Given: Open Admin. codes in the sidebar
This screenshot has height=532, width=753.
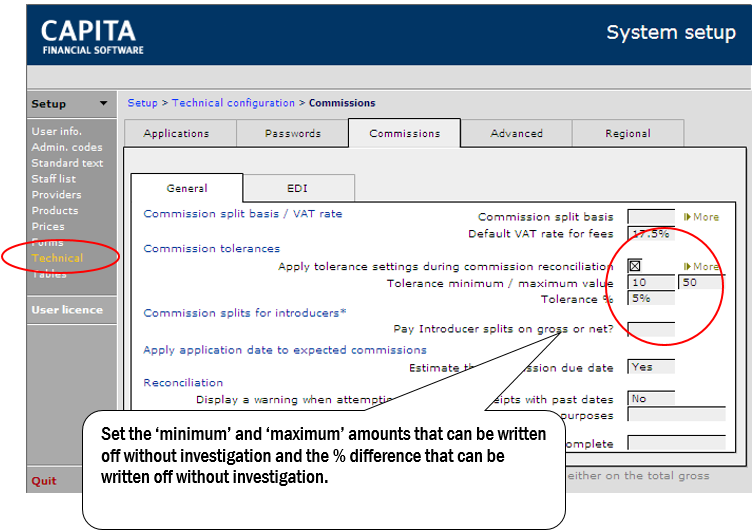Looking at the screenshot, I should click(x=67, y=147).
